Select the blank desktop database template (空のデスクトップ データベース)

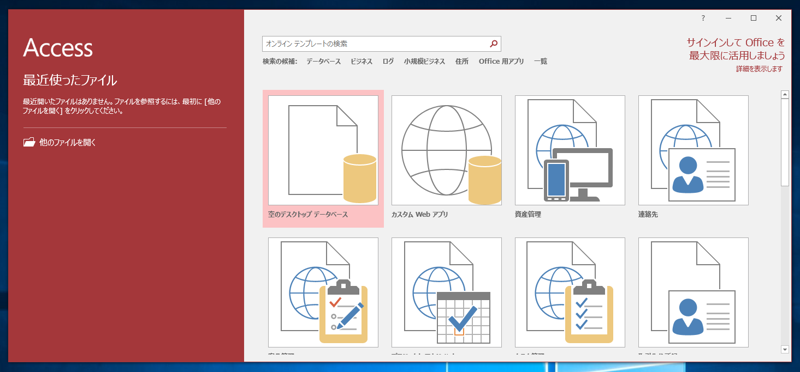pyautogui.click(x=323, y=159)
